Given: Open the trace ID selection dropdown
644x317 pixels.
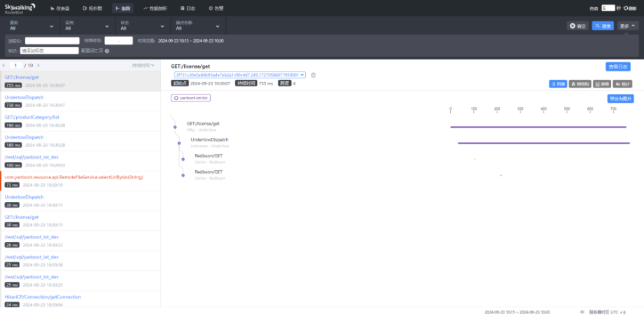Looking at the screenshot, I should coord(240,75).
